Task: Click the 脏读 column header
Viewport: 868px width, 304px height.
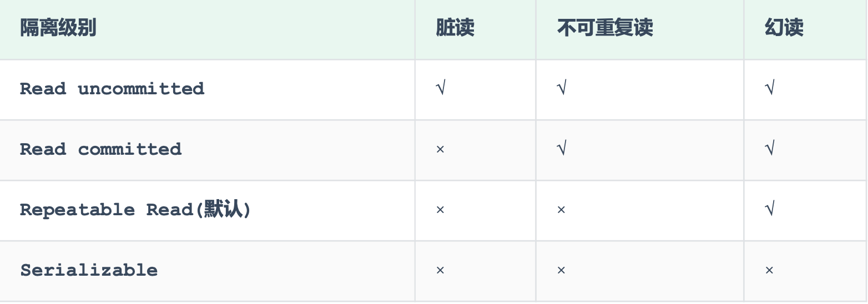Action: tap(455, 28)
